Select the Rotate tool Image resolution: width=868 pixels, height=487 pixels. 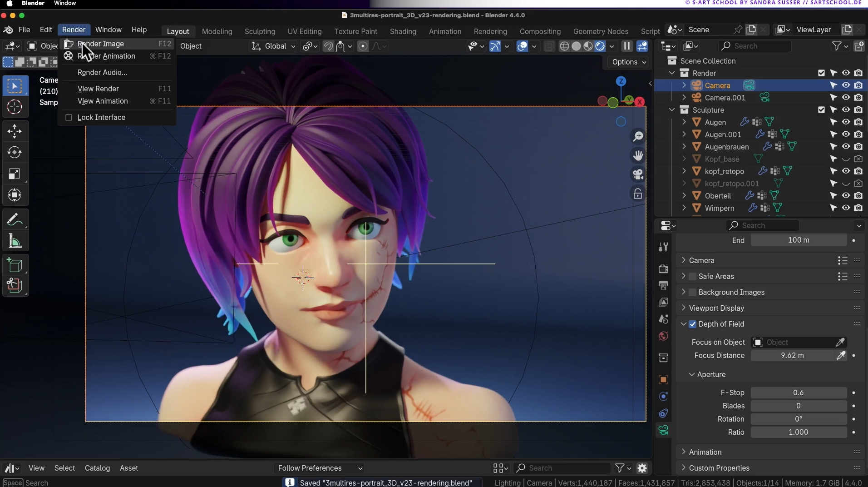pos(15,152)
